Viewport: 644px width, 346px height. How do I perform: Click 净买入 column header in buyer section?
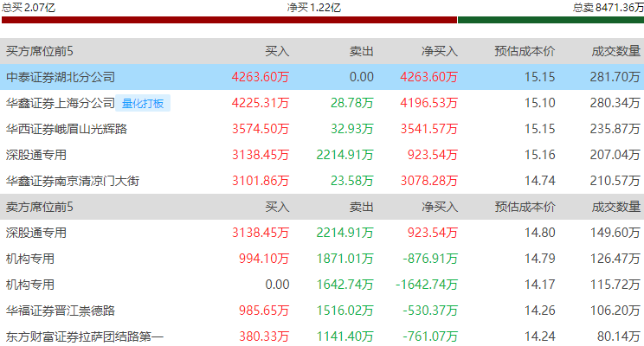(440, 51)
